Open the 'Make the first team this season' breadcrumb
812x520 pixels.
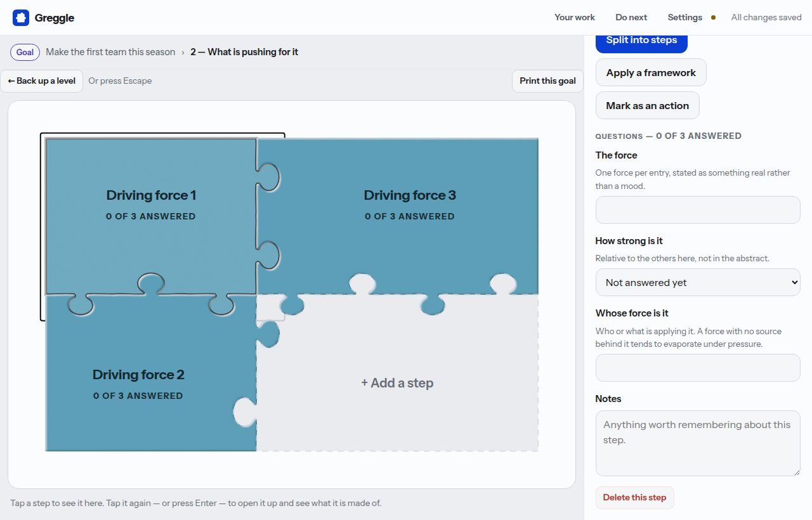[x=110, y=52]
